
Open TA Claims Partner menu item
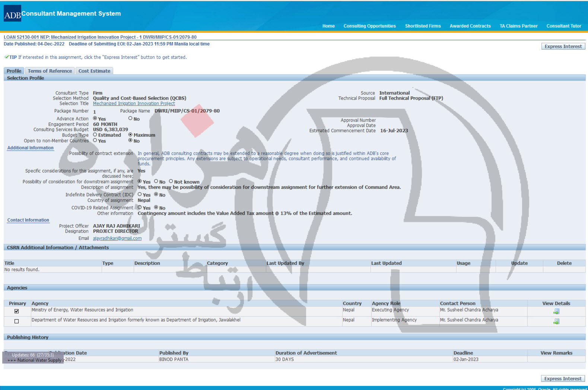click(518, 26)
